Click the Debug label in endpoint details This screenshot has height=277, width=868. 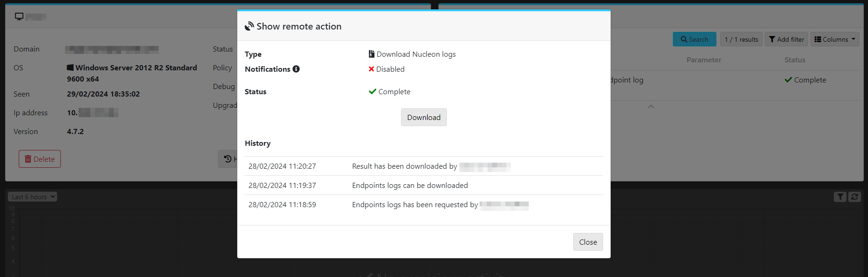tap(224, 87)
